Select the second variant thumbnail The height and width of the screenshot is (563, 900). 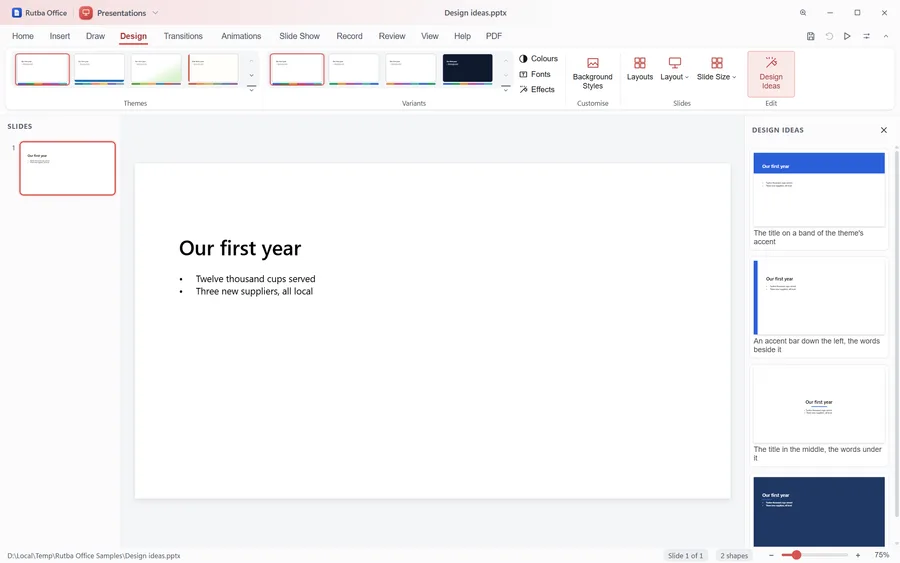(354, 69)
